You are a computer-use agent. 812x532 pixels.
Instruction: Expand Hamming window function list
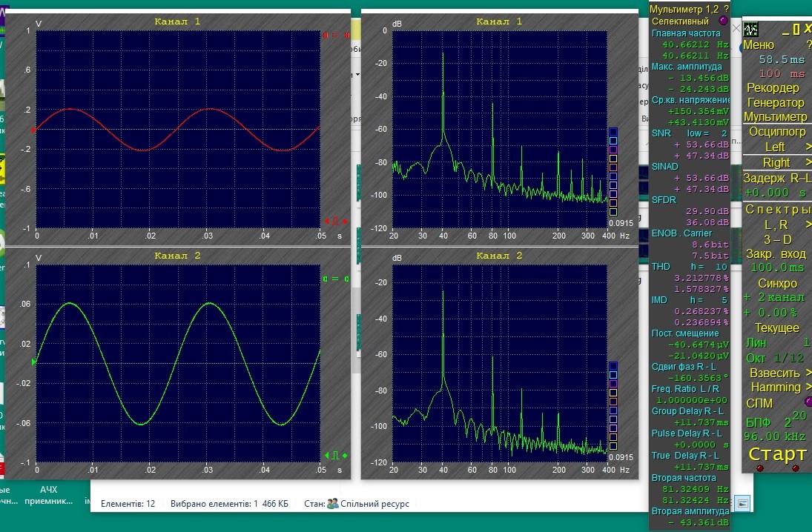pyautogui.click(x=808, y=387)
